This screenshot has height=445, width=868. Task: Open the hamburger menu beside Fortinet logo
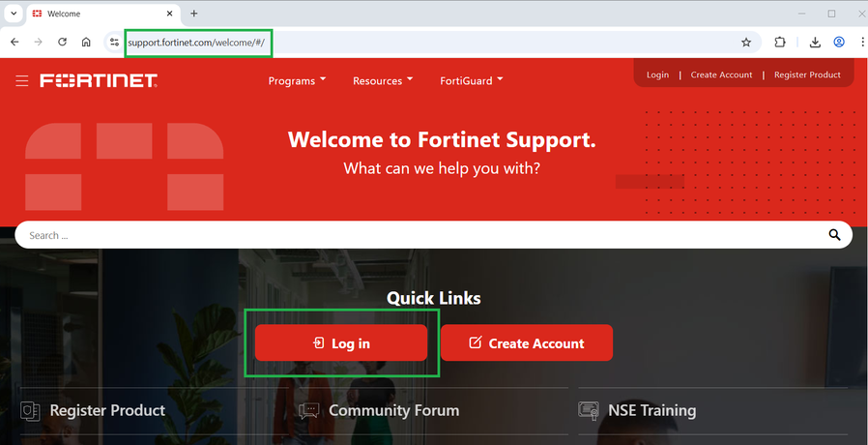(x=21, y=81)
